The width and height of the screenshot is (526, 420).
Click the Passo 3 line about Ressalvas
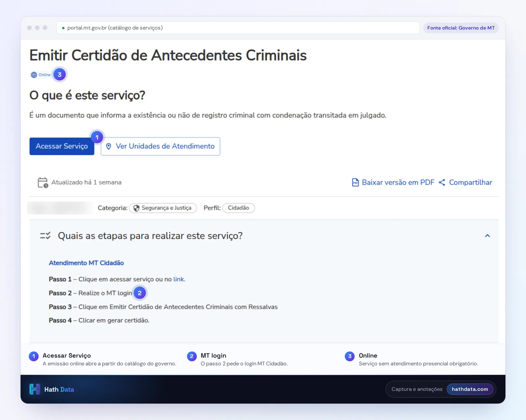click(x=163, y=307)
